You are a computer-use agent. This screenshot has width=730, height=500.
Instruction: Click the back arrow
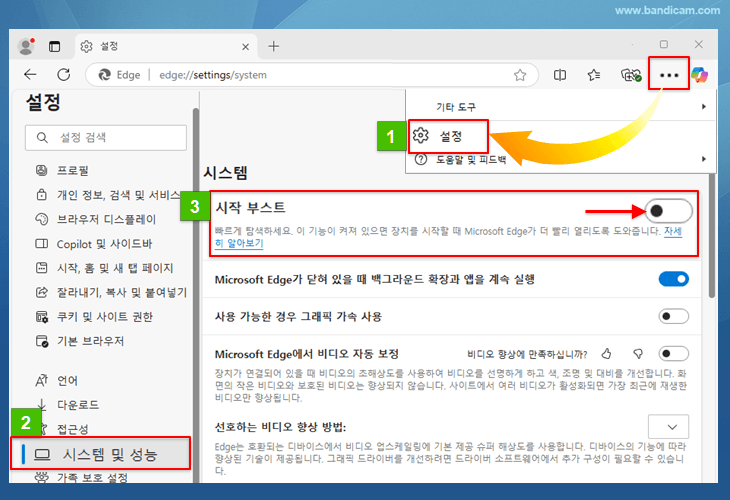click(x=30, y=74)
